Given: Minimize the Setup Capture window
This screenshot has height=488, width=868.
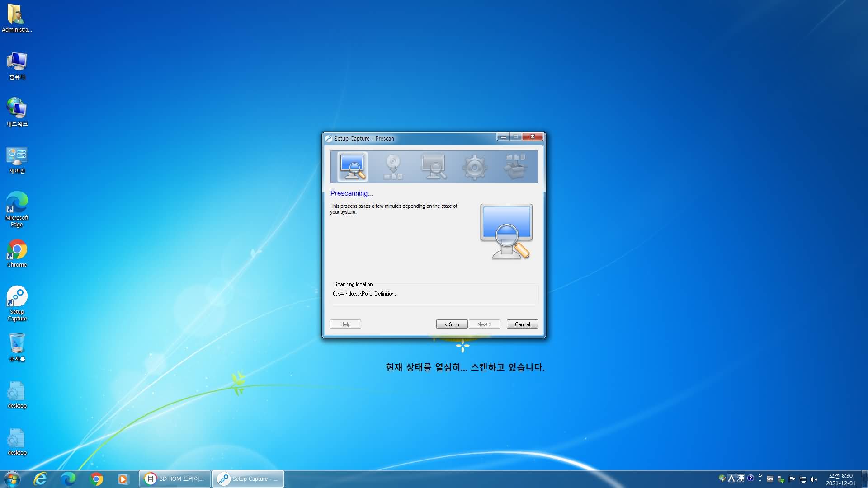Looking at the screenshot, I should (503, 137).
